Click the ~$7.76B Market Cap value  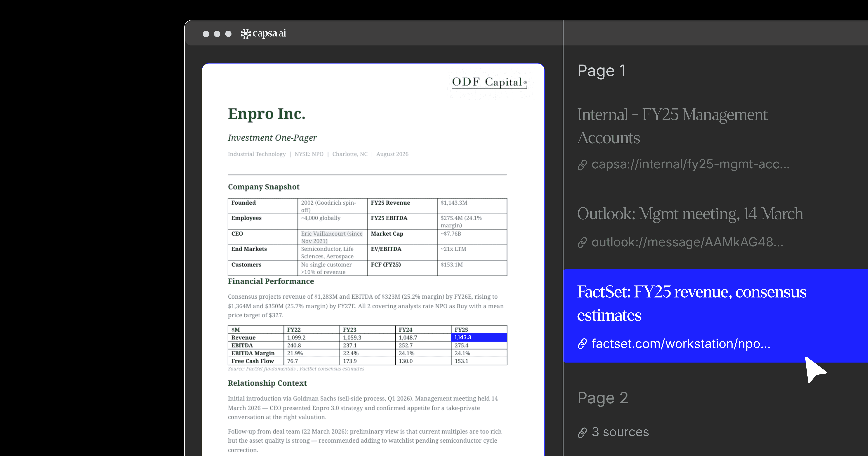pos(451,234)
